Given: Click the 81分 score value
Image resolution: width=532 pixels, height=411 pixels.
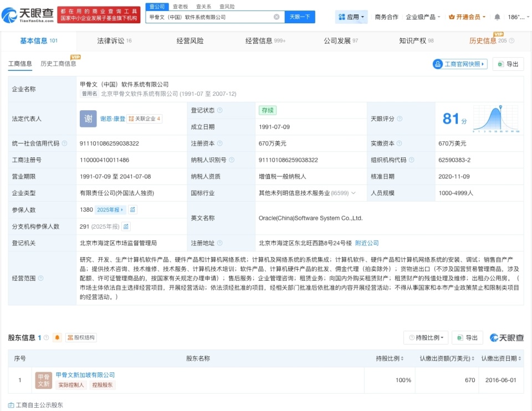Looking at the screenshot, I should click(454, 119).
